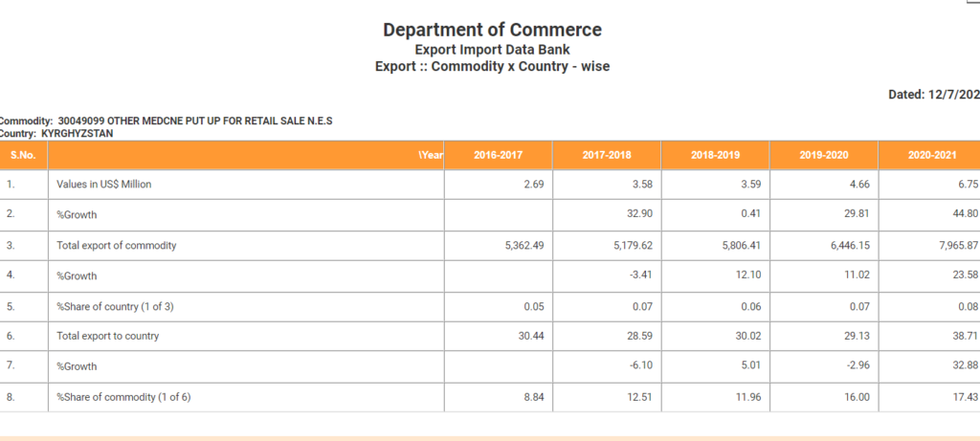Select the 16.00 share of commodity cell

point(856,397)
